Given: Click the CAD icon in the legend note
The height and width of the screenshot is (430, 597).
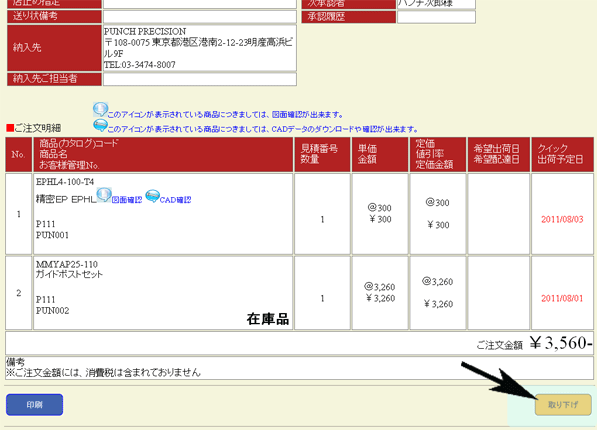Looking at the screenshot, I should pos(100,126).
